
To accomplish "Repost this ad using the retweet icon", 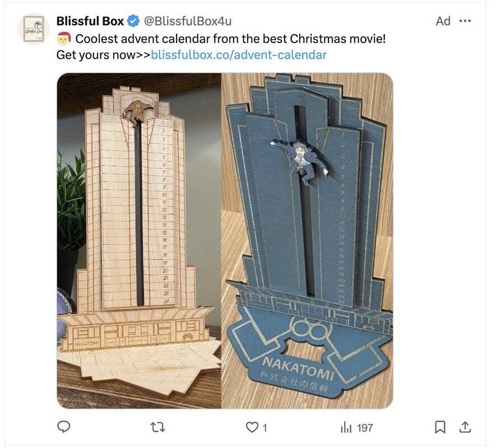I will [x=157, y=427].
